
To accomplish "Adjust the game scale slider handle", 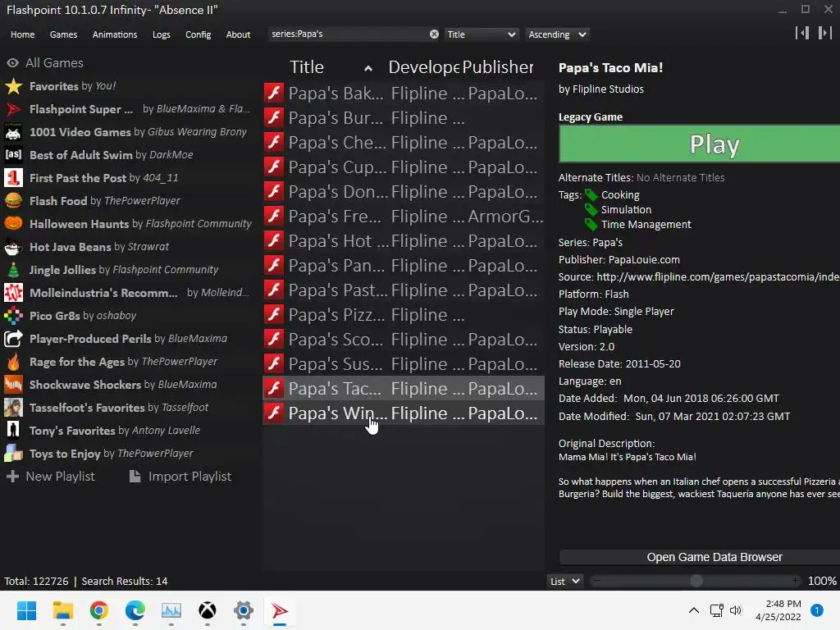I will (x=696, y=581).
